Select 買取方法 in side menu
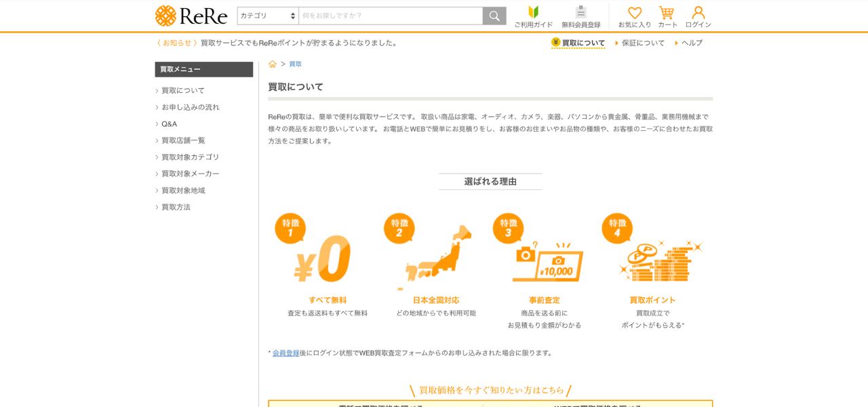This screenshot has width=868, height=407. 176,207
